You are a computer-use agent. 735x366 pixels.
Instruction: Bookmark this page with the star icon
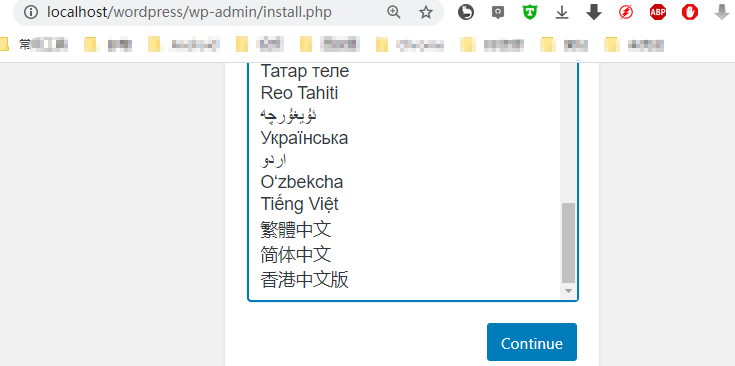coord(426,13)
